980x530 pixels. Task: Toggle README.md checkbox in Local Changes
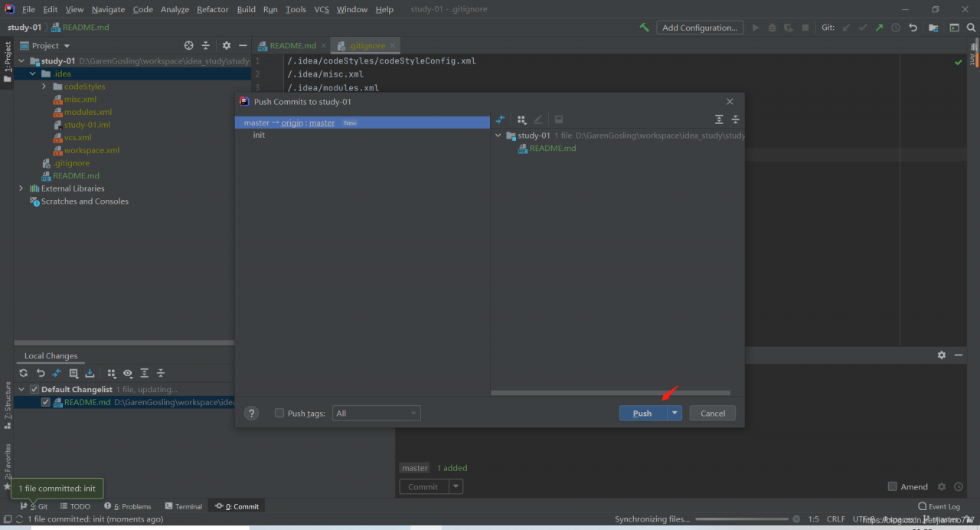click(x=46, y=402)
